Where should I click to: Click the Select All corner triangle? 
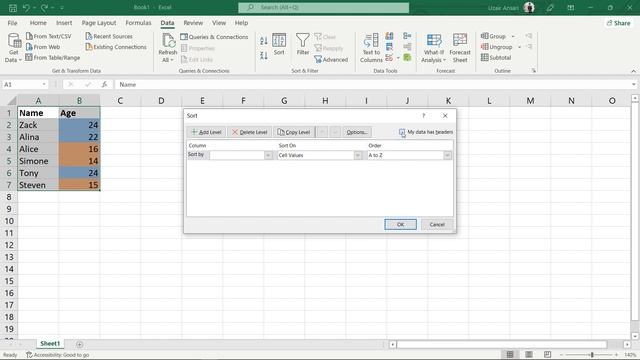12,100
